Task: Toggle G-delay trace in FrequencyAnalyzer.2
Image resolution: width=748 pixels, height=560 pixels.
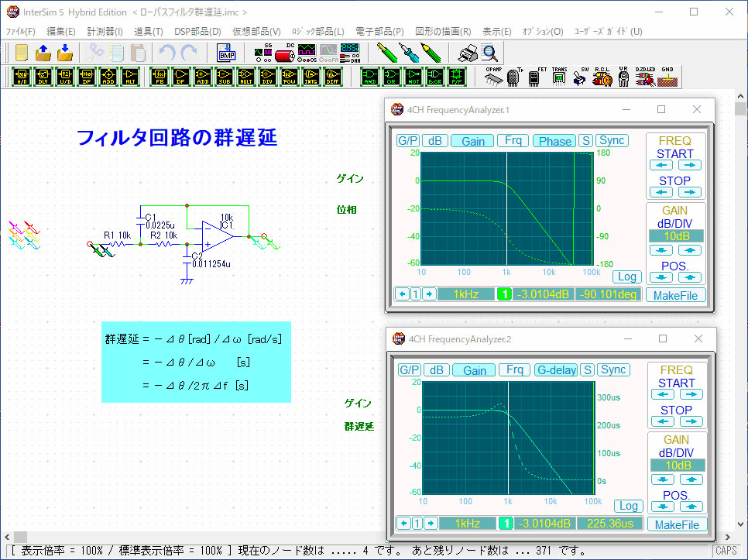Action: [x=556, y=369]
